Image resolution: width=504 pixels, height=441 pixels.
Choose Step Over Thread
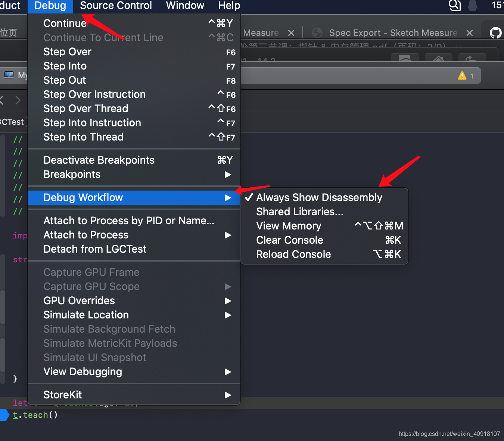(x=134, y=109)
